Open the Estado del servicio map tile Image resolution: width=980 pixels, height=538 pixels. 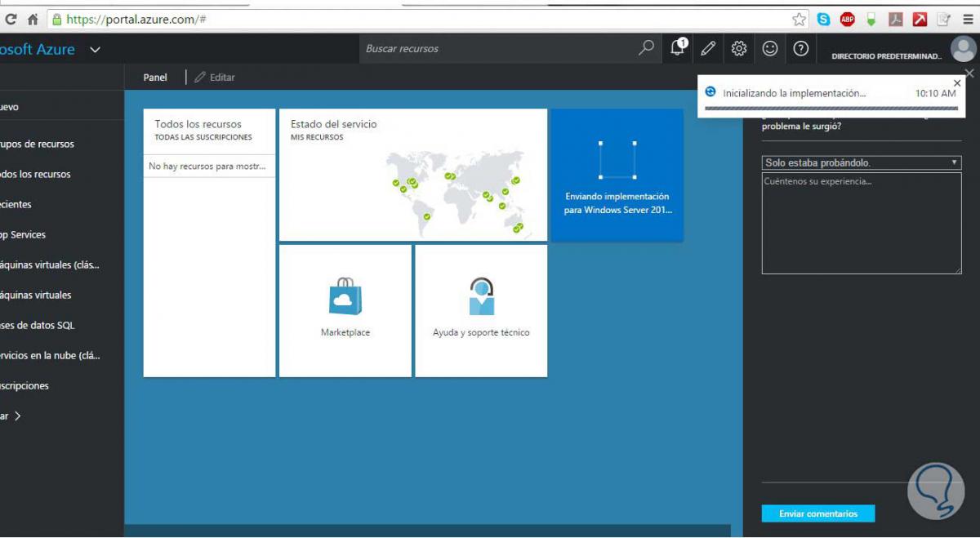point(413,175)
